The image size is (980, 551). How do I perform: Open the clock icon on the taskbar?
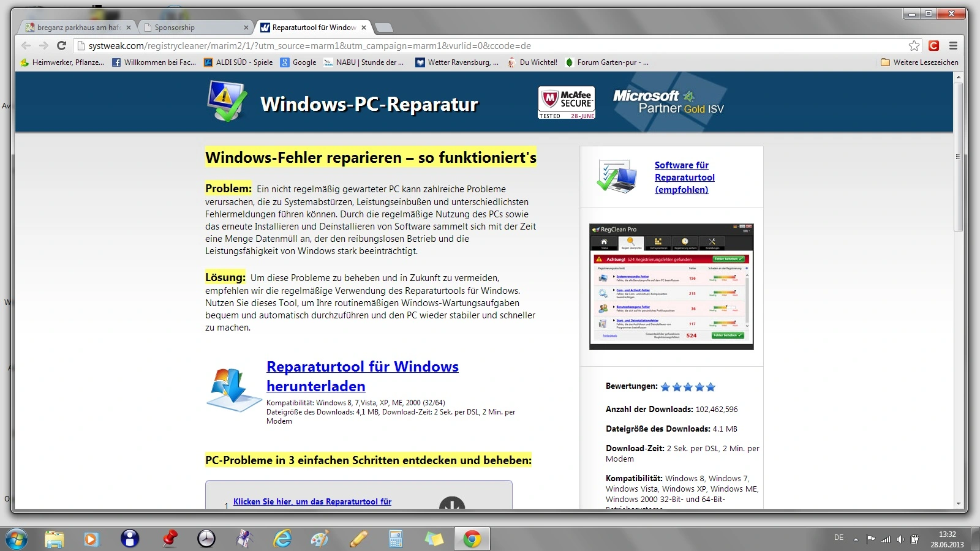(206, 539)
